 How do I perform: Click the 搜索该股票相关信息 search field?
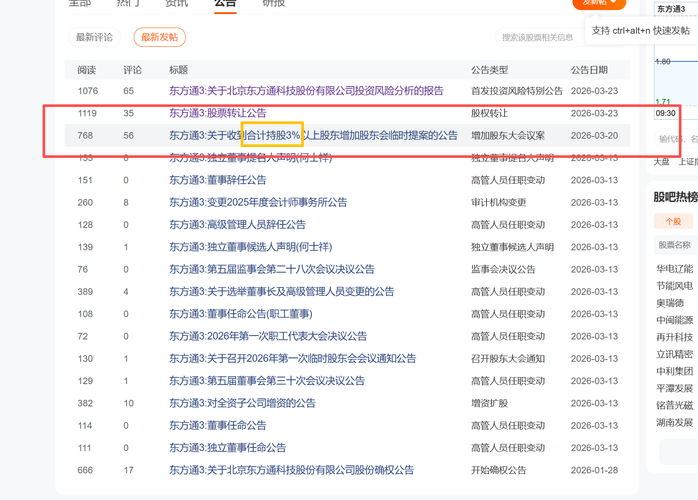539,37
